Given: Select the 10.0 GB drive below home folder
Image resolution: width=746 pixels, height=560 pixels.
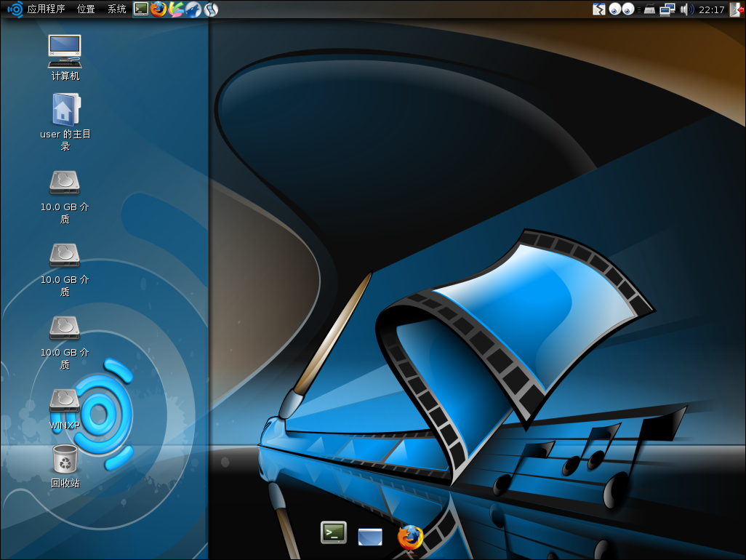Looking at the screenshot, I should point(65,197).
